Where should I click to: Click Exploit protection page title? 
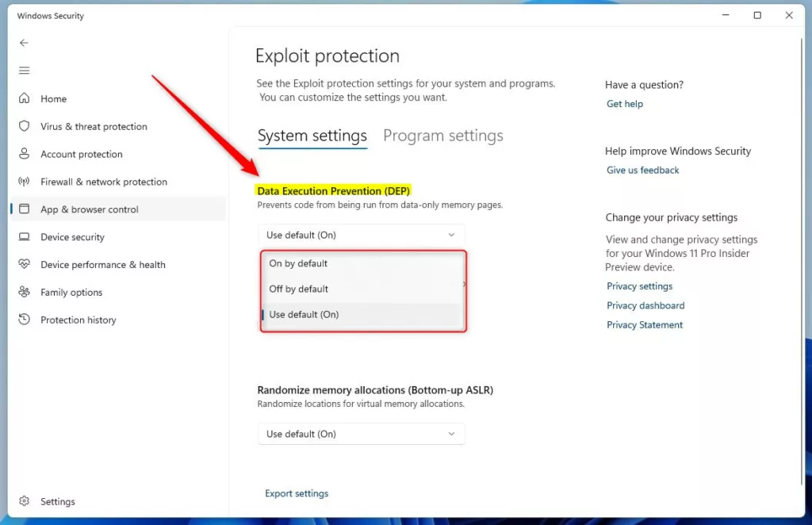pos(327,56)
